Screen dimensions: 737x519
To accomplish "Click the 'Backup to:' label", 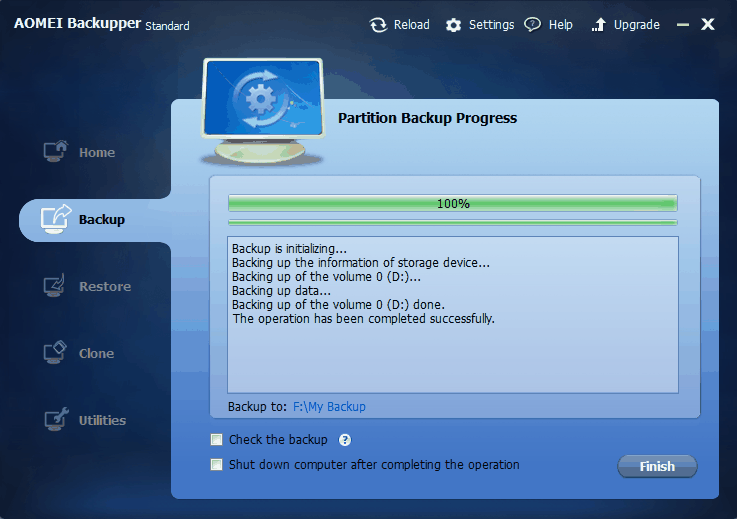I will click(257, 407).
